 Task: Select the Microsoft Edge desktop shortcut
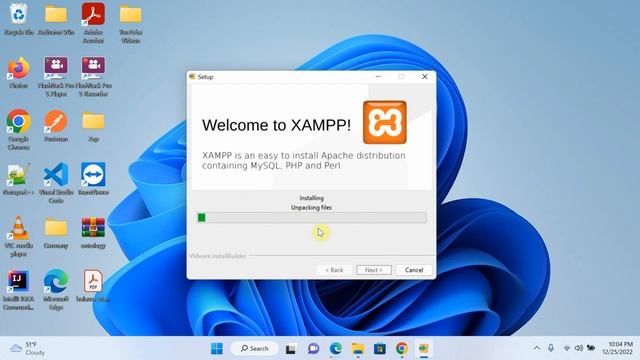56,290
